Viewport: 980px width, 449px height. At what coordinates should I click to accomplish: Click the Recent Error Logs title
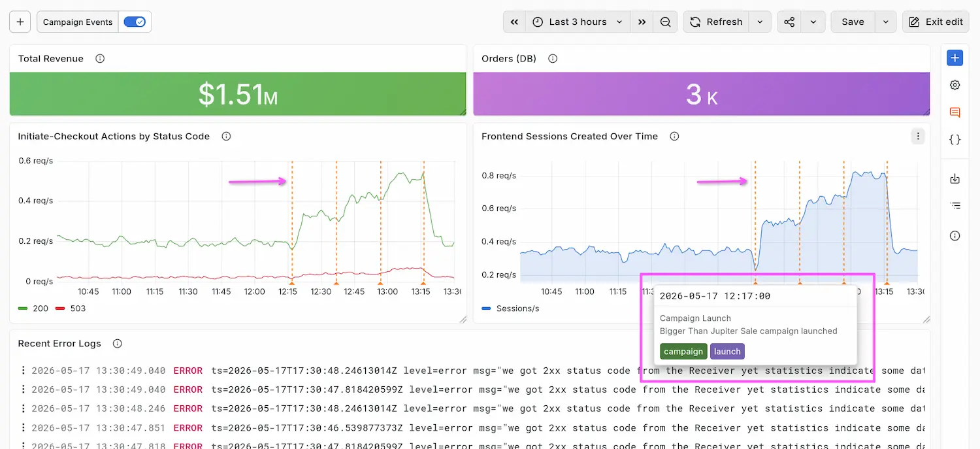pyautogui.click(x=59, y=343)
